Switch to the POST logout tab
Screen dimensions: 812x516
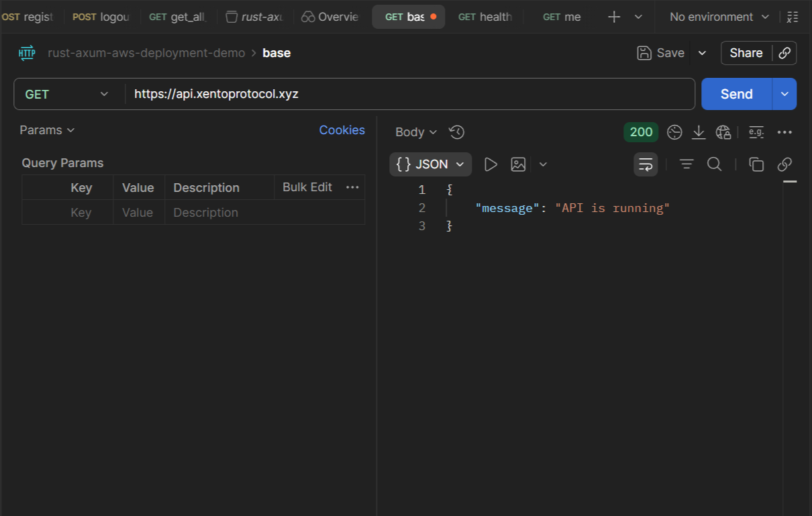101,17
